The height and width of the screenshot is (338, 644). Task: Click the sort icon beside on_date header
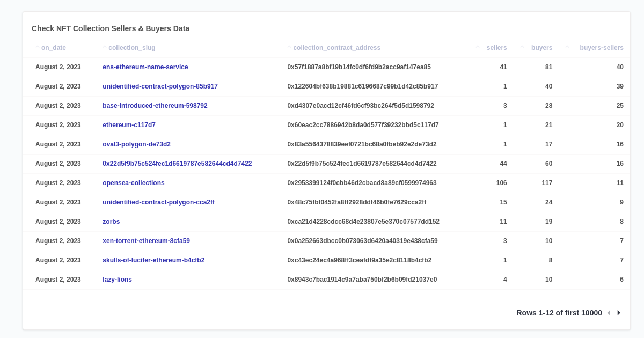coord(37,47)
